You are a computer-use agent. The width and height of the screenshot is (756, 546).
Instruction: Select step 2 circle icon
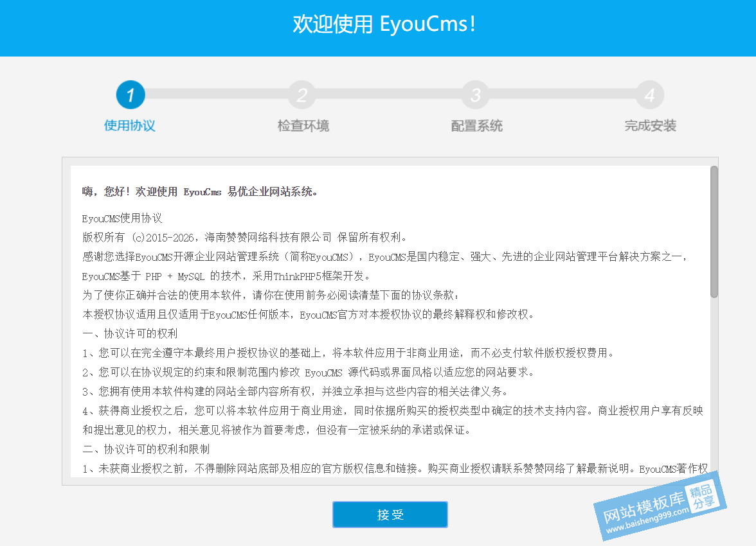pos(302,95)
